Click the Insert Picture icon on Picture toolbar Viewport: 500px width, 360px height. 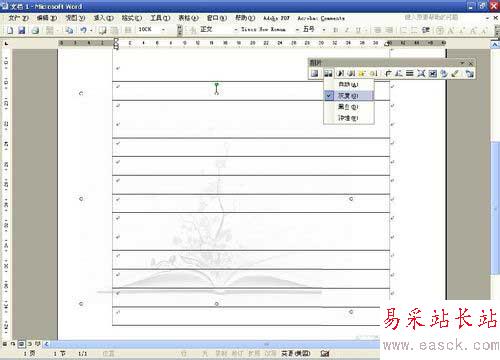tap(314, 74)
